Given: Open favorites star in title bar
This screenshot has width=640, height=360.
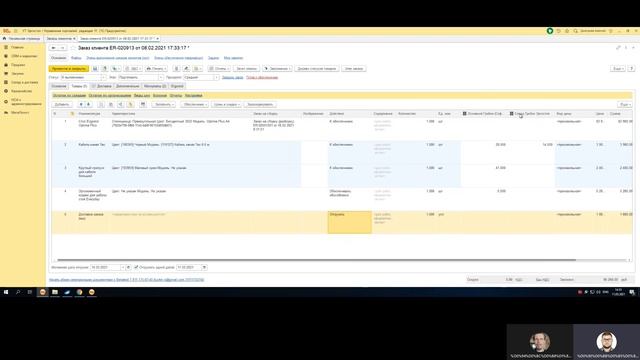Looking at the screenshot, I should pyautogui.click(x=567, y=31).
